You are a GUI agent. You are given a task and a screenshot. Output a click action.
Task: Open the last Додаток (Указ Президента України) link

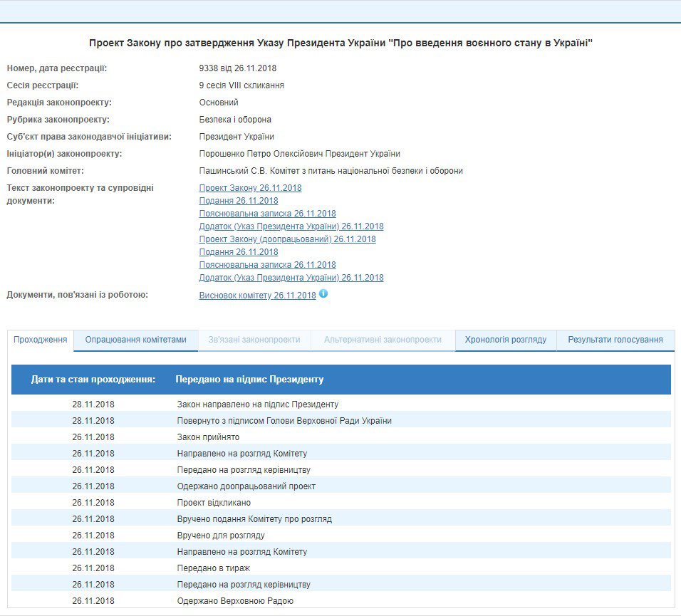[x=291, y=278]
